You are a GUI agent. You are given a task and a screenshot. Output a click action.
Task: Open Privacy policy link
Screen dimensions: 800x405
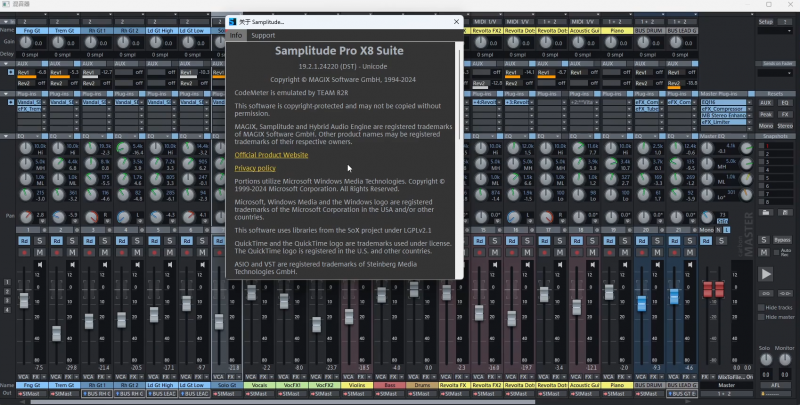[x=255, y=168]
